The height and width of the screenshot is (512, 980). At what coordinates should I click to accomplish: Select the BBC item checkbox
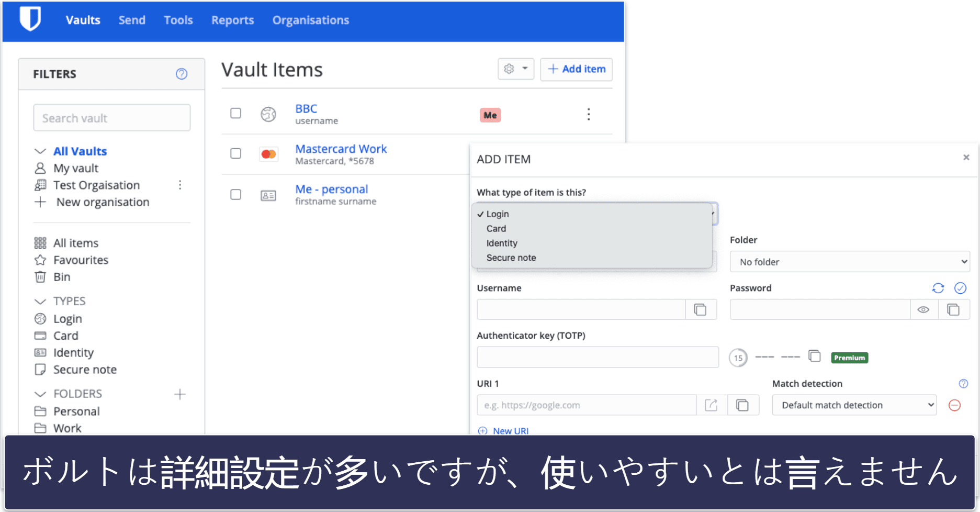pyautogui.click(x=236, y=113)
